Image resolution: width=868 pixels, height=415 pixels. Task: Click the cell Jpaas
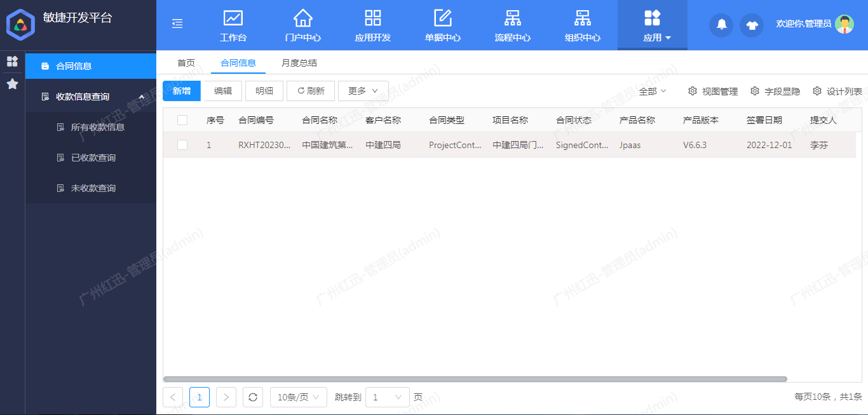(630, 145)
